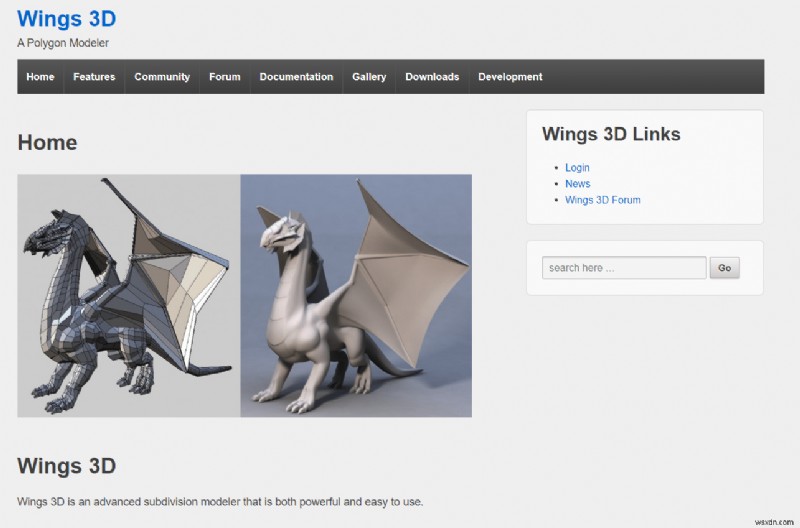Visit the Gallery page from the nav bar

(369, 77)
